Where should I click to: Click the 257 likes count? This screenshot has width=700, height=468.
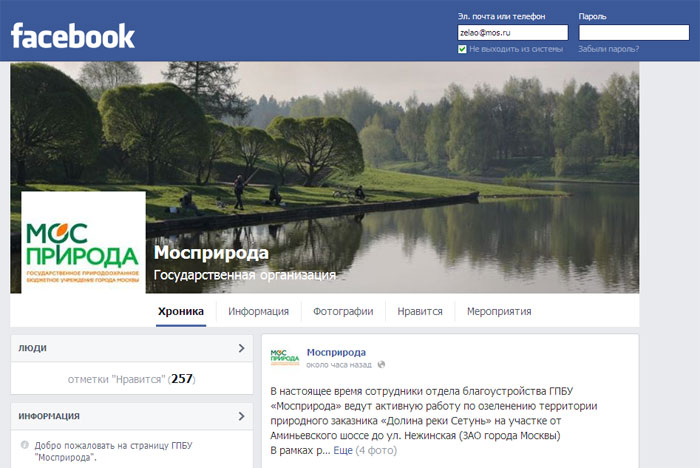click(x=182, y=379)
